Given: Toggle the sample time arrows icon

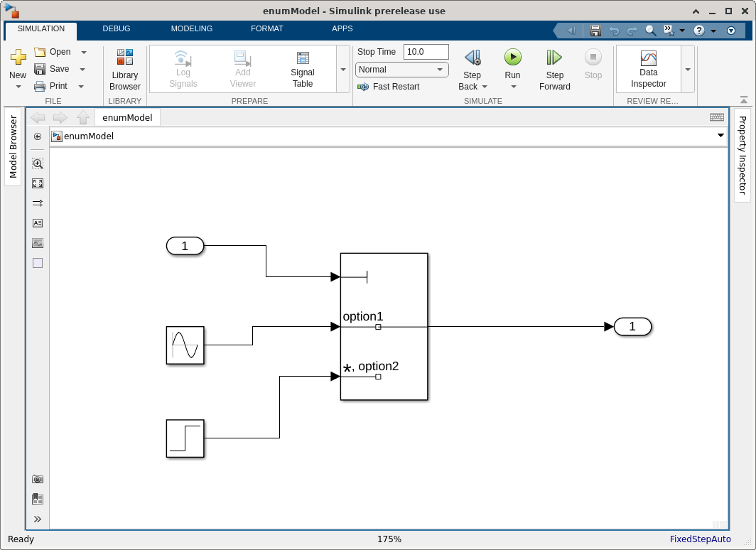Looking at the screenshot, I should [x=38, y=203].
